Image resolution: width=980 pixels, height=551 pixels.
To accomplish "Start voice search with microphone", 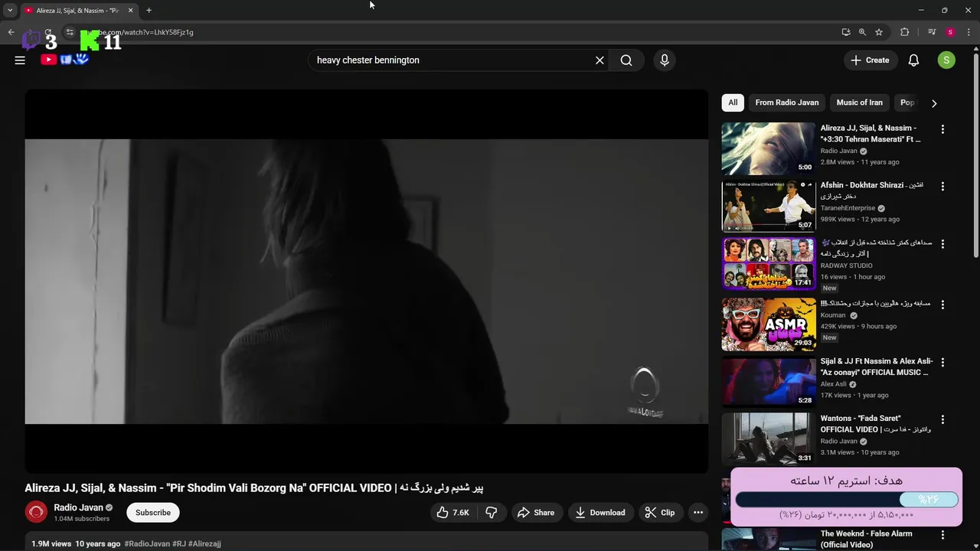I will pyautogui.click(x=665, y=60).
